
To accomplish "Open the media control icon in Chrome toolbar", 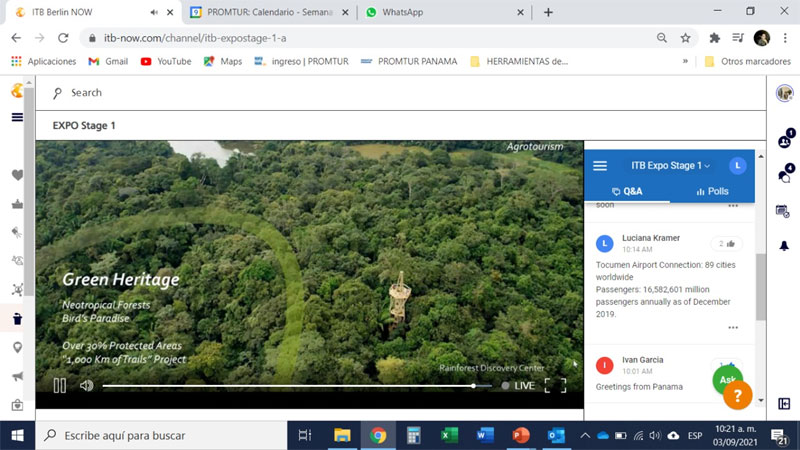I will point(738,38).
